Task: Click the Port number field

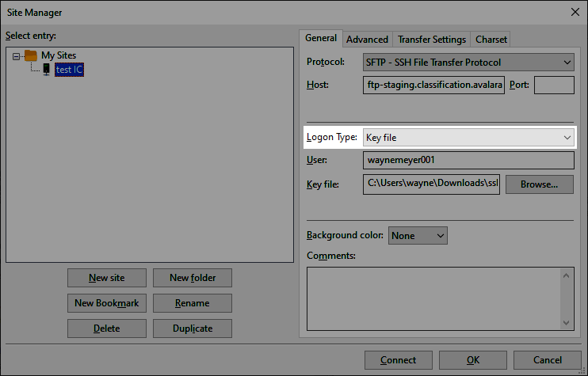Action: [554, 85]
